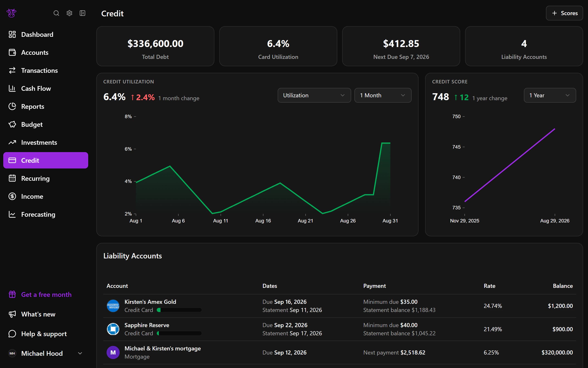Click Minimum due $35.00 payment text
Image resolution: width=588 pixels, height=368 pixels.
(390, 302)
